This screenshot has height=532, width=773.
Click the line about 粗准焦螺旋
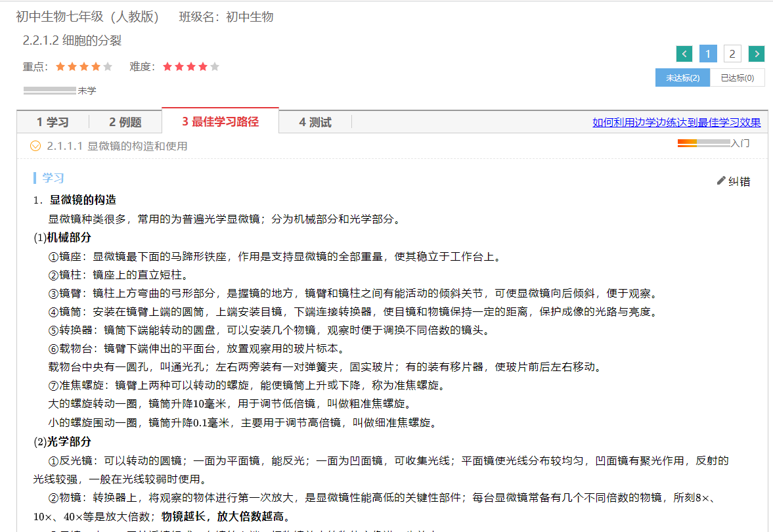pyautogui.click(x=231, y=404)
